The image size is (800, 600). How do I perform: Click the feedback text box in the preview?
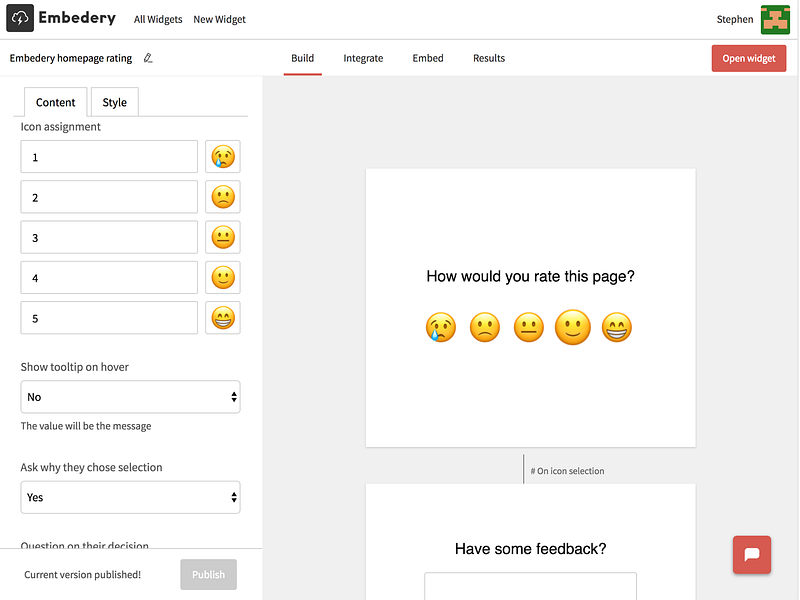531,586
